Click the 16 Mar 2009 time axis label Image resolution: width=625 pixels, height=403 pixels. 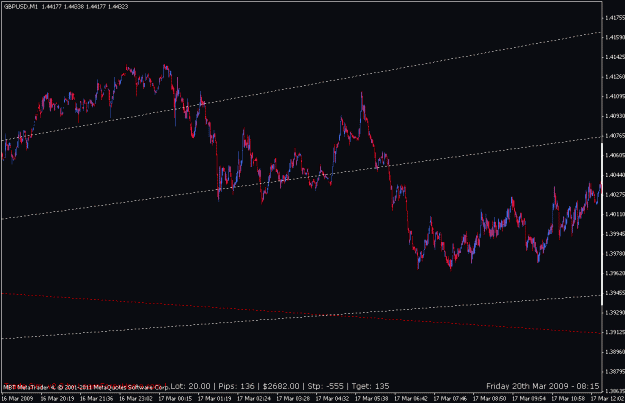point(17,399)
